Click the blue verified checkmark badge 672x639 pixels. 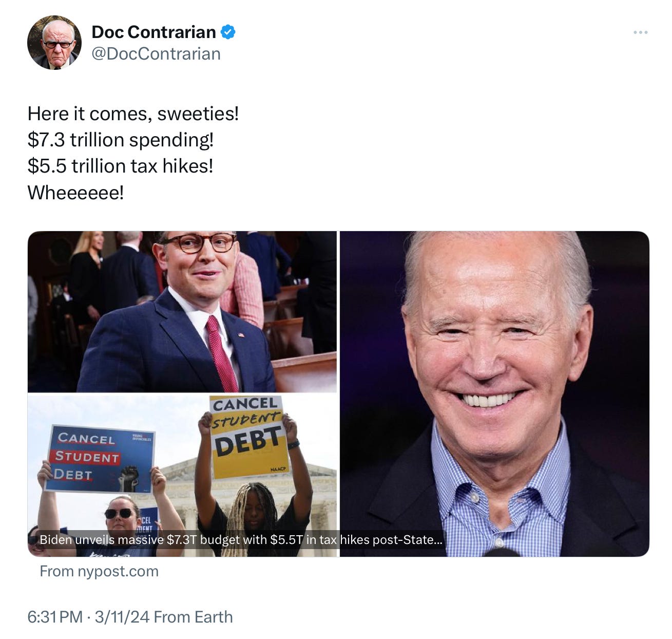[x=228, y=32]
